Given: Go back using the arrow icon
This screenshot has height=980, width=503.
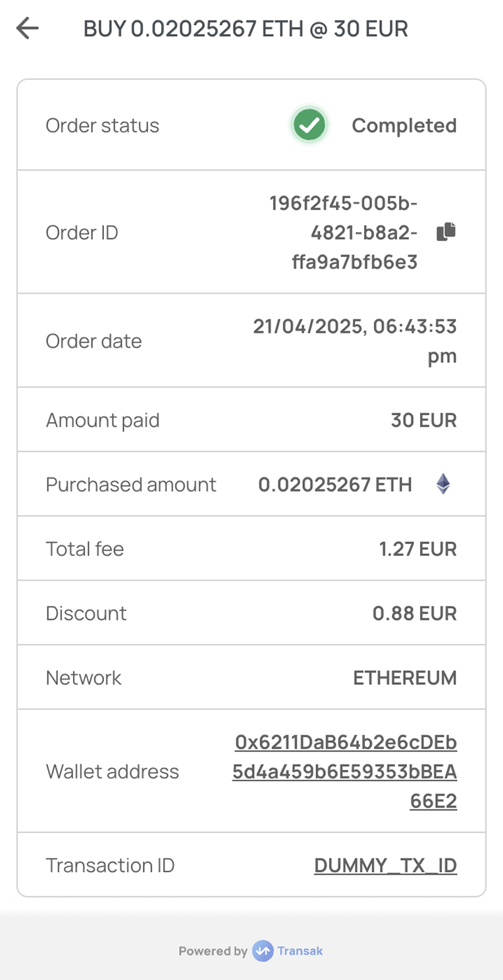Looking at the screenshot, I should pyautogui.click(x=28, y=28).
